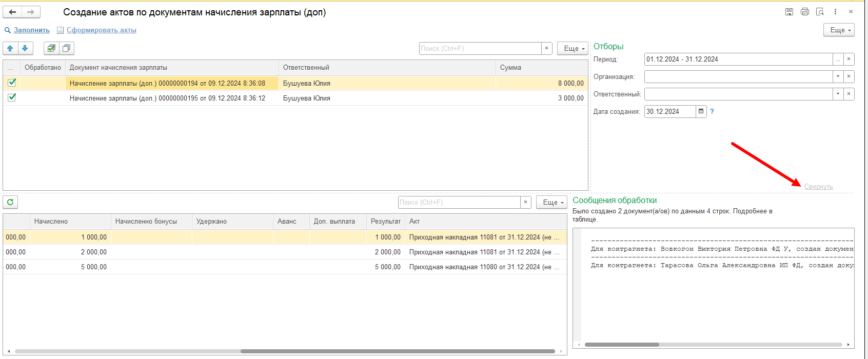Sort by Документ начисления зарплаты header
Screen dimensions: 868x359
tap(172, 68)
